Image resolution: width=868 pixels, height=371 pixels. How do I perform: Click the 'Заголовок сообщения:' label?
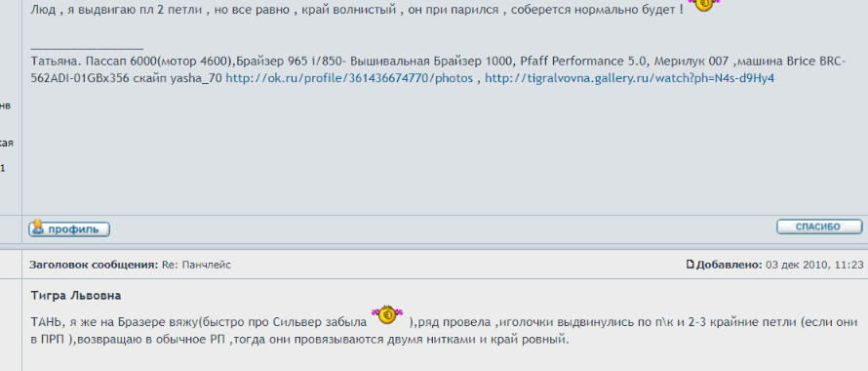[x=95, y=266]
